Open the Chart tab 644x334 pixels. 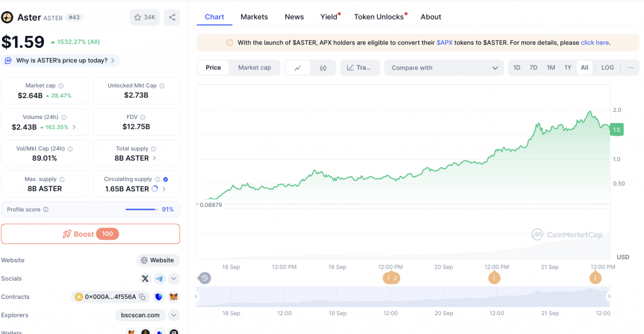click(x=214, y=17)
